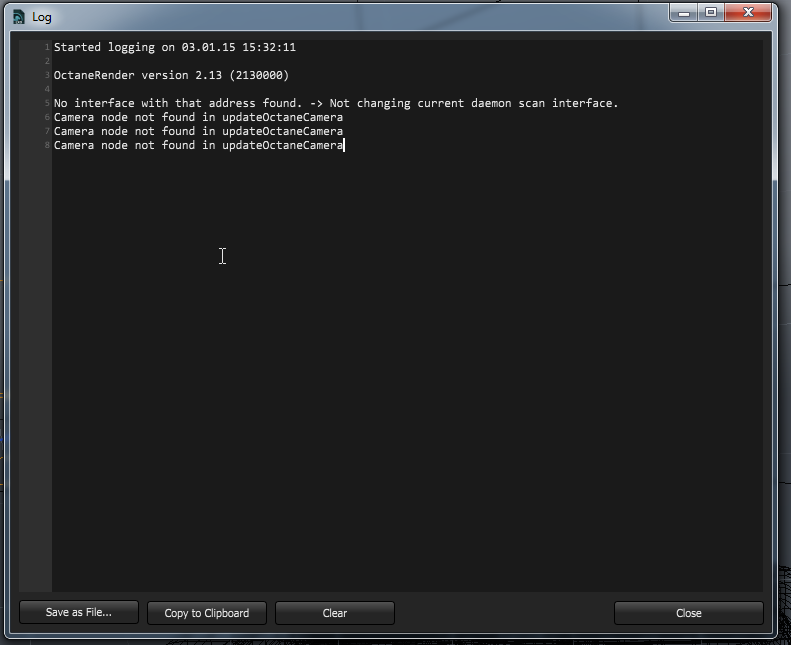Close the Log window via red X
The image size is (791, 645).
[748, 13]
